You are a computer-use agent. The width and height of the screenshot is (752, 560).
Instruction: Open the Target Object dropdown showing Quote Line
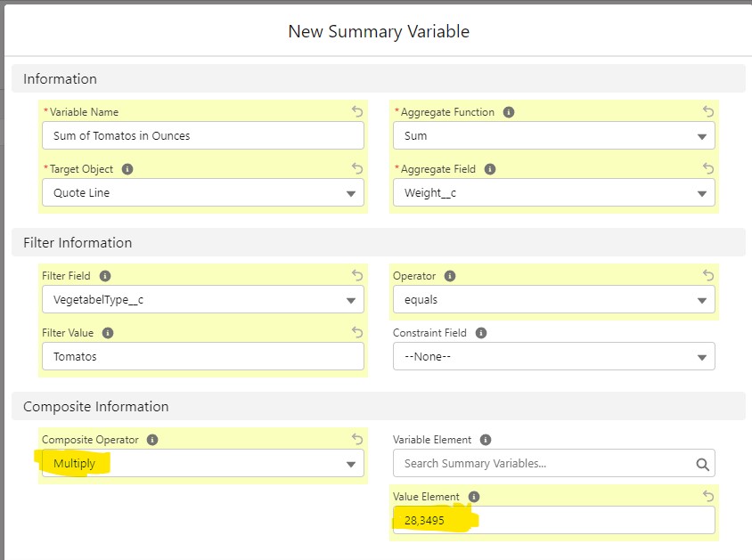tap(202, 193)
